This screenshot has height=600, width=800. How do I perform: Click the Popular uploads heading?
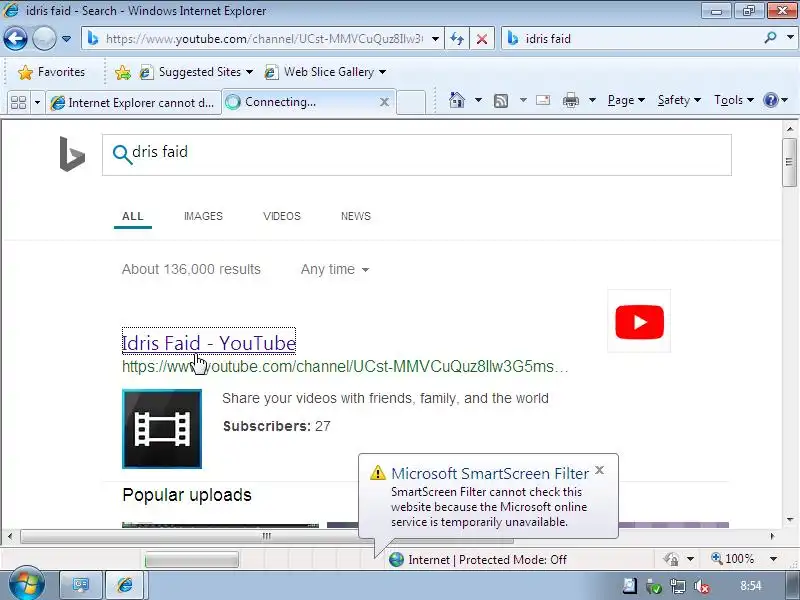click(187, 495)
